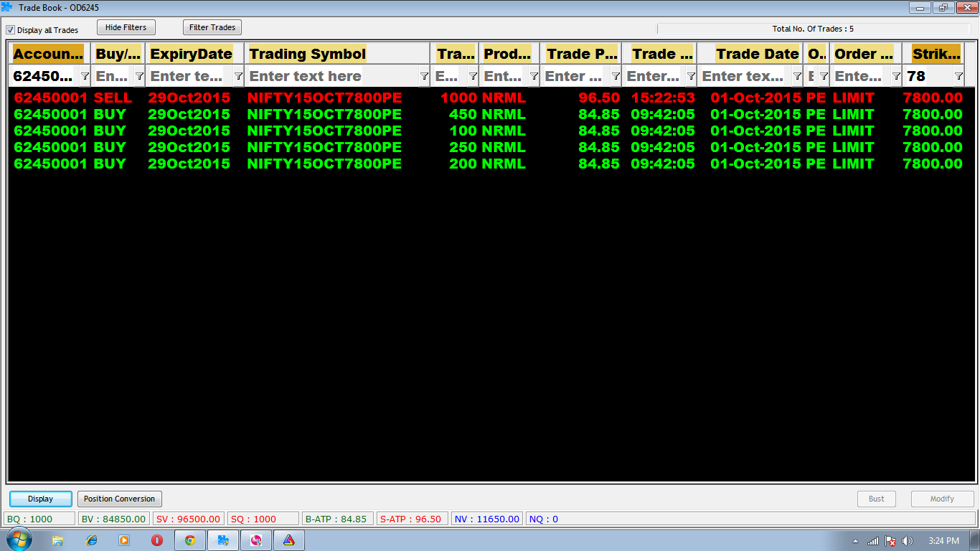Click the SV : 96500.00 status field
The height and width of the screenshot is (551, 980).
(x=189, y=519)
